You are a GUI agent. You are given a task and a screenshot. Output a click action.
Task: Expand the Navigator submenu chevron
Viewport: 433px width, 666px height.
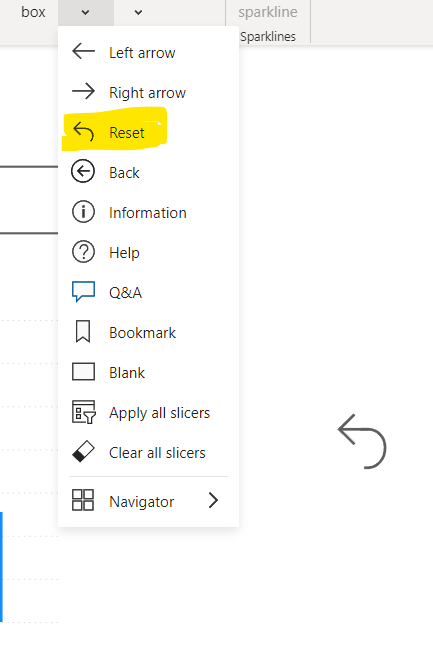[213, 500]
